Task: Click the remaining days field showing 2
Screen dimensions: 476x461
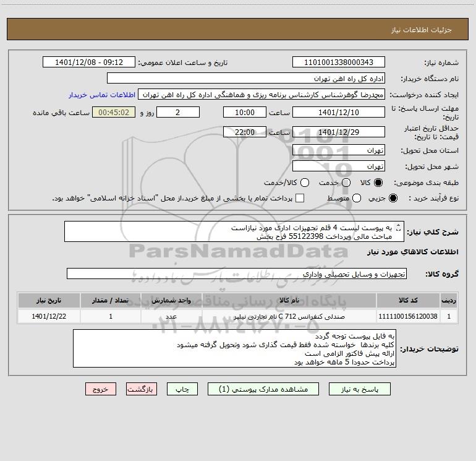Action: 178,112
